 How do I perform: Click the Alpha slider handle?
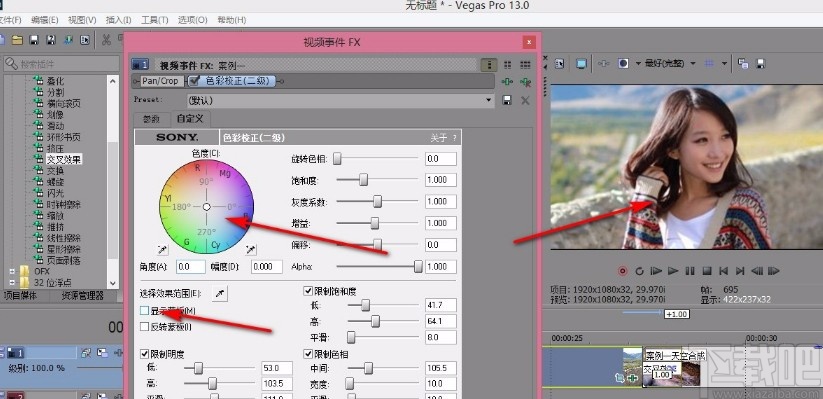[418, 266]
